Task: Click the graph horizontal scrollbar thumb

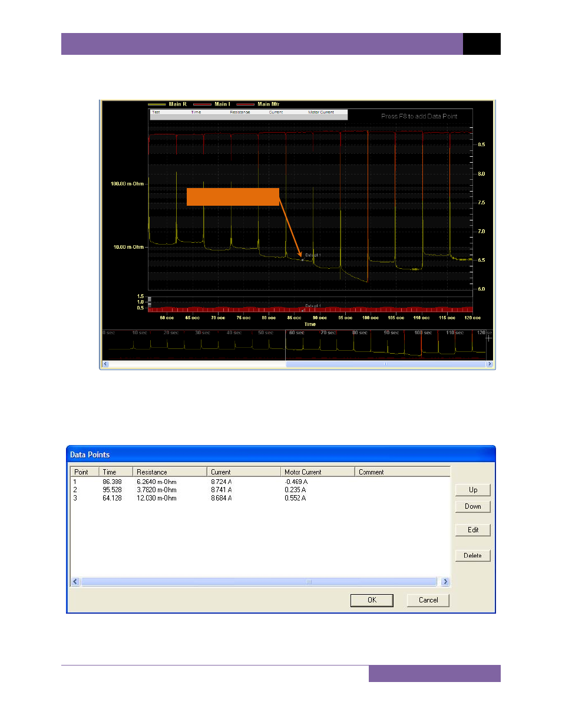Action: tap(386, 364)
